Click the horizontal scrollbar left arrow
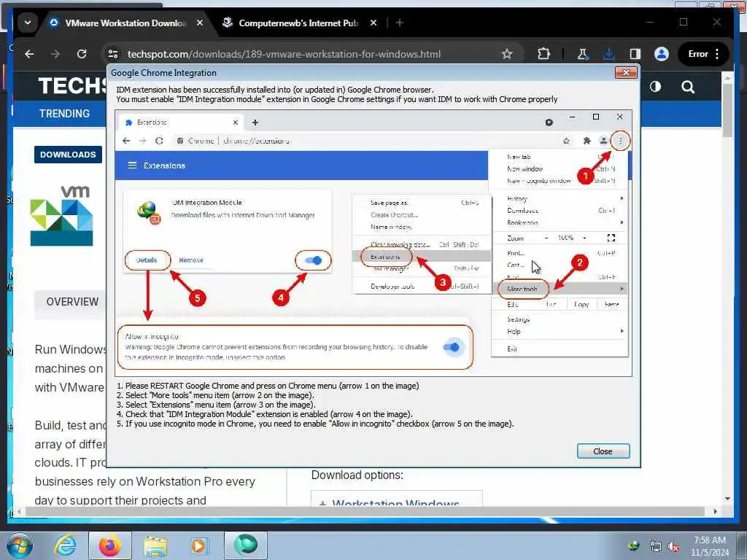The width and height of the screenshot is (747, 560). point(19,511)
